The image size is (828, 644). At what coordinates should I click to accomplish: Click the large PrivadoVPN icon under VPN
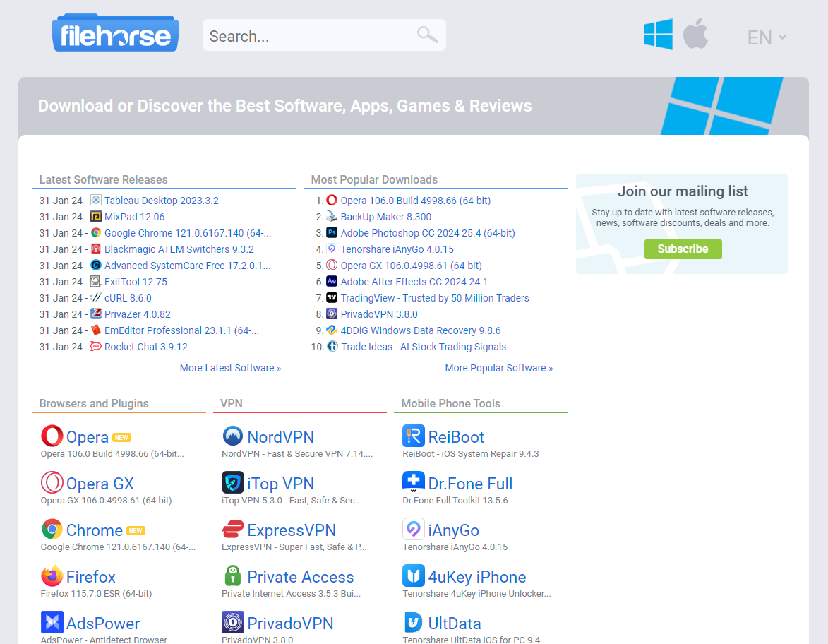point(233,622)
